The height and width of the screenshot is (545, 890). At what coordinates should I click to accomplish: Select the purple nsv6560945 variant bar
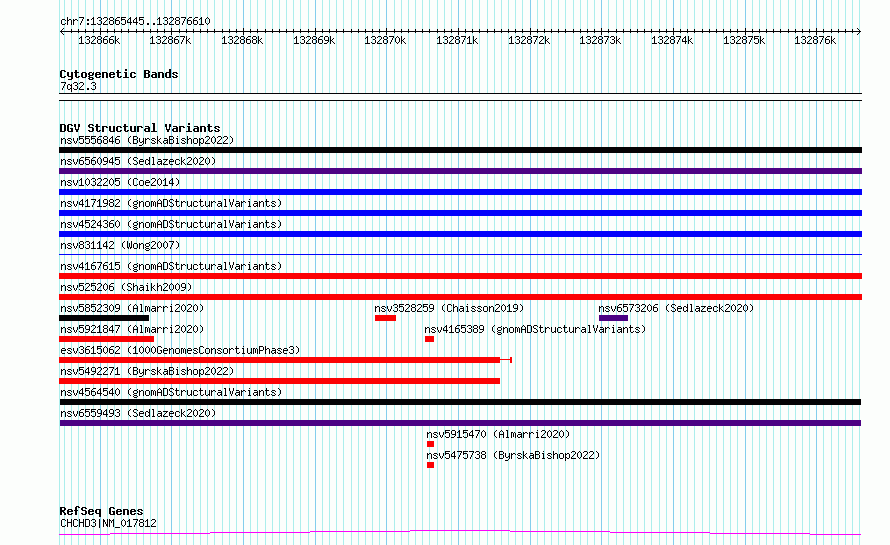pos(460,171)
